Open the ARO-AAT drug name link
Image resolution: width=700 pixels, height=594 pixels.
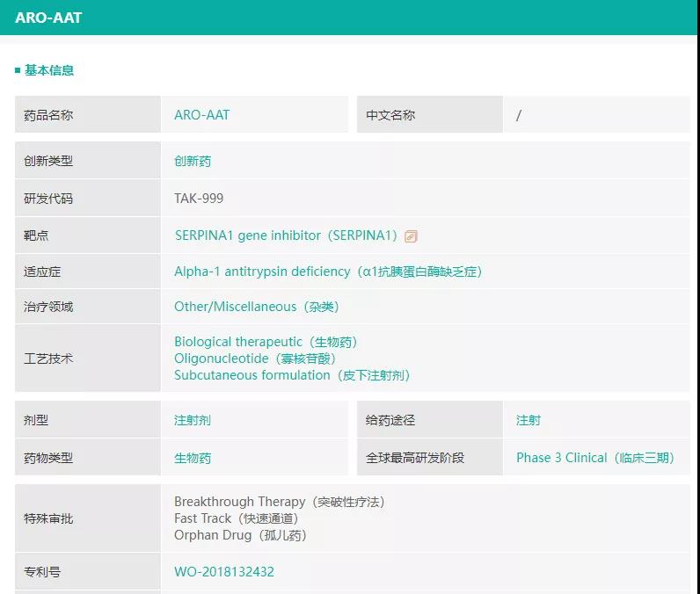click(x=201, y=115)
